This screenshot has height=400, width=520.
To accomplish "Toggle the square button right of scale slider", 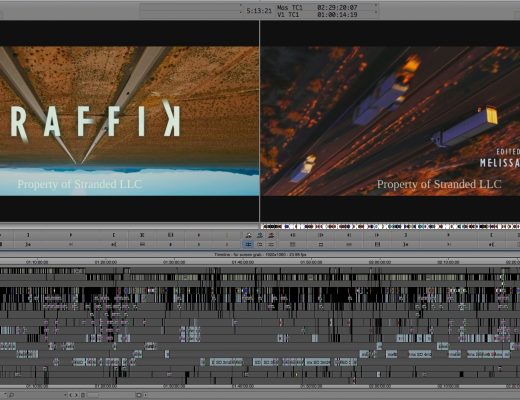I will (x=139, y=395).
